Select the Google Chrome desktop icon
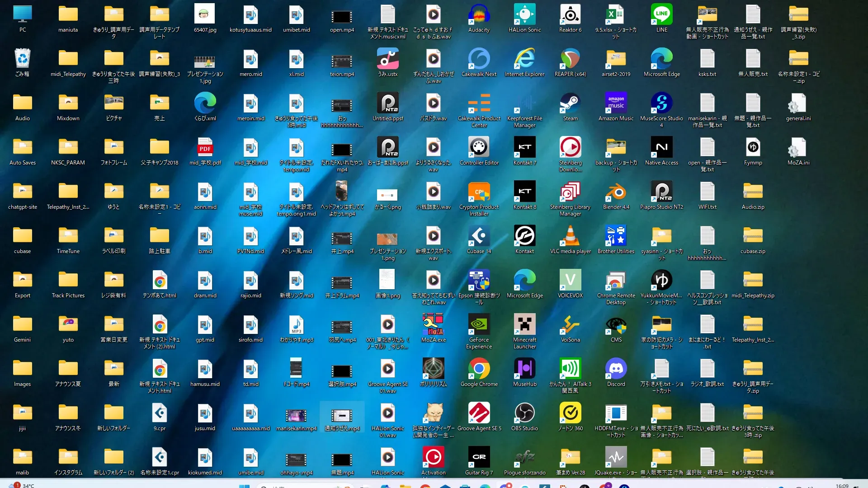This screenshot has width=868, height=488. click(x=479, y=369)
